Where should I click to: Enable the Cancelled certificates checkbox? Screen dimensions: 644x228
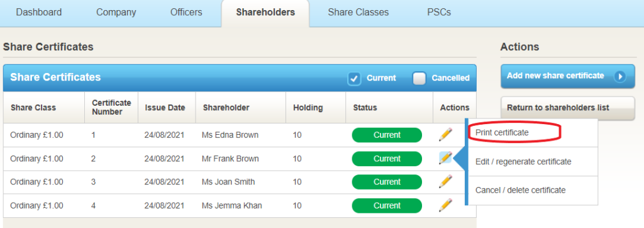[x=419, y=78]
